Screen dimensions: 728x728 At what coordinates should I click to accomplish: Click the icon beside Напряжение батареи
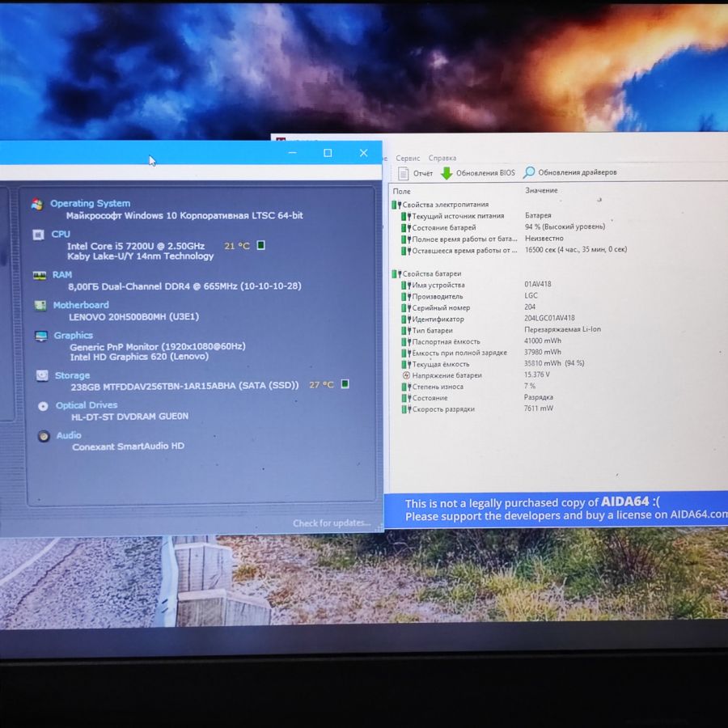click(x=406, y=375)
